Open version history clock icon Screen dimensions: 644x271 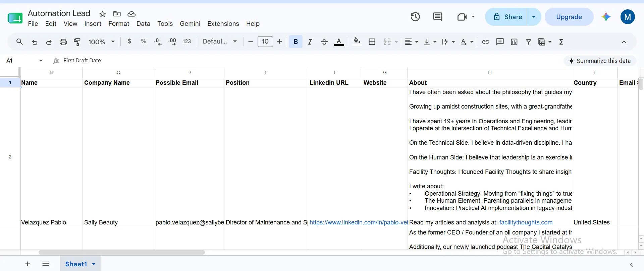[x=415, y=17]
